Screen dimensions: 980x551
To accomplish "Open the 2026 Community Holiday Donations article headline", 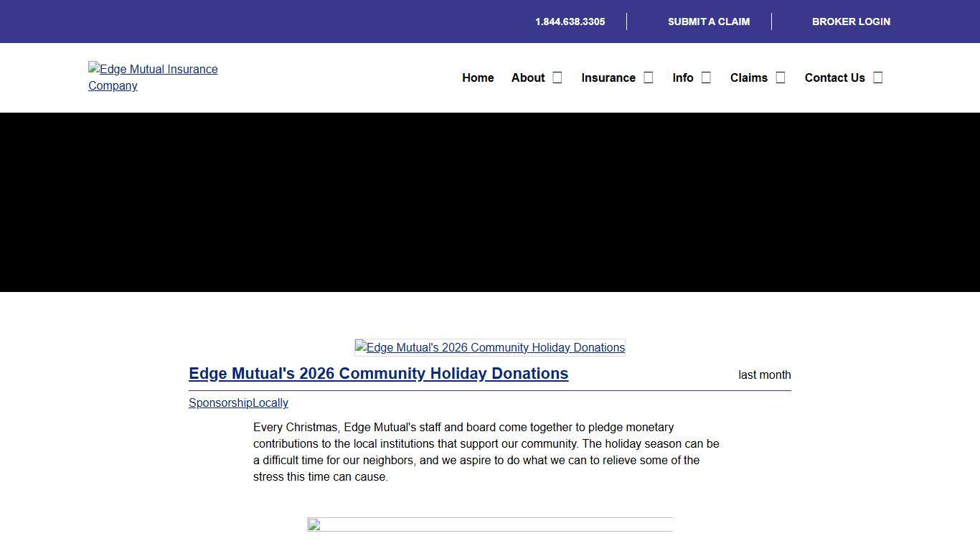I will [x=378, y=373].
